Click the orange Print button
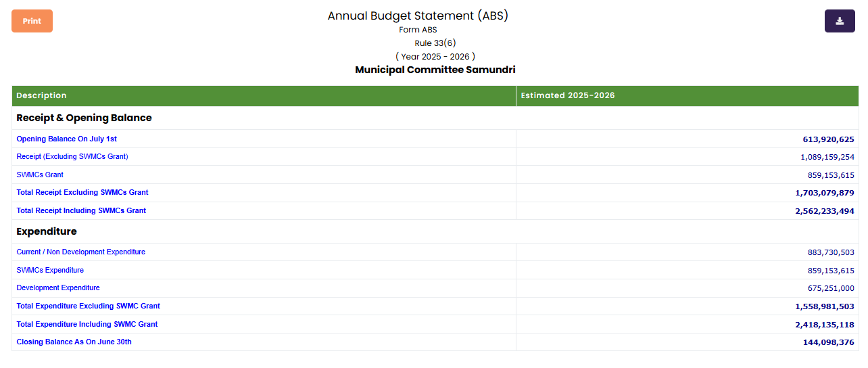This screenshot has height=368, width=868. pyautogui.click(x=32, y=21)
